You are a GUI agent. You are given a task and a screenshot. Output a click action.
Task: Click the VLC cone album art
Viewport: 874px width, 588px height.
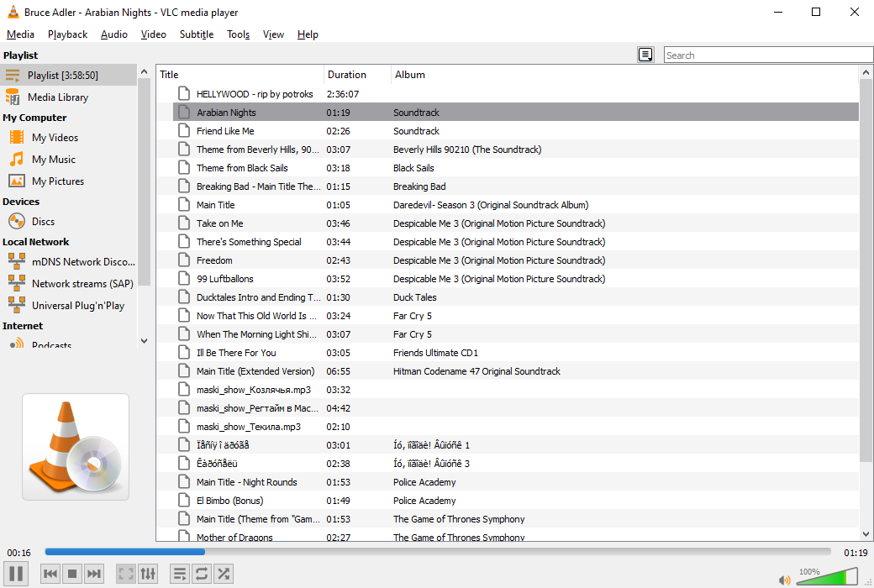(x=76, y=447)
